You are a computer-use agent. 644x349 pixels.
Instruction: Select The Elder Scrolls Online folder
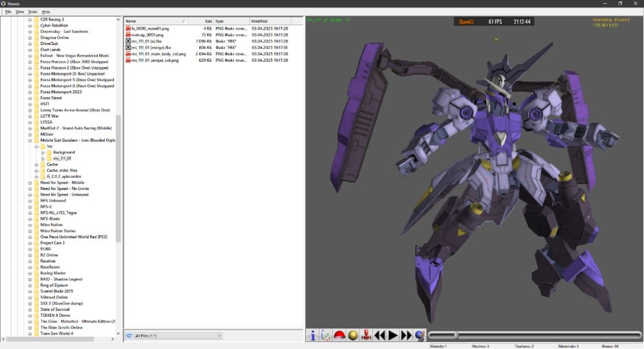61,327
